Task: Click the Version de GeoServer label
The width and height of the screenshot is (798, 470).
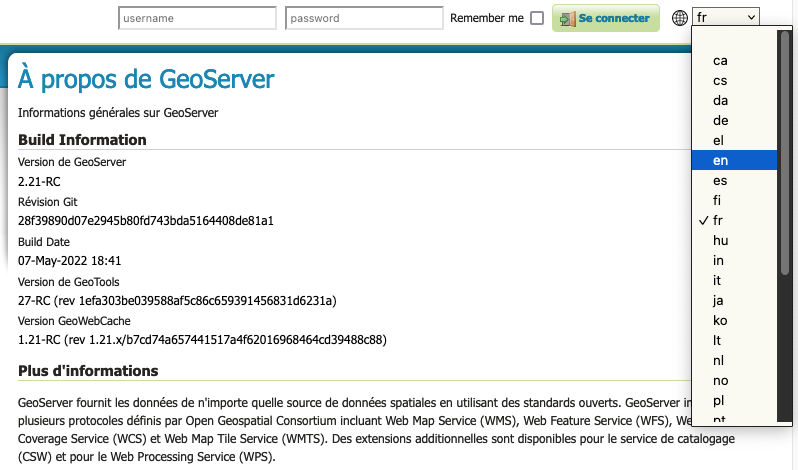Action: (x=72, y=162)
